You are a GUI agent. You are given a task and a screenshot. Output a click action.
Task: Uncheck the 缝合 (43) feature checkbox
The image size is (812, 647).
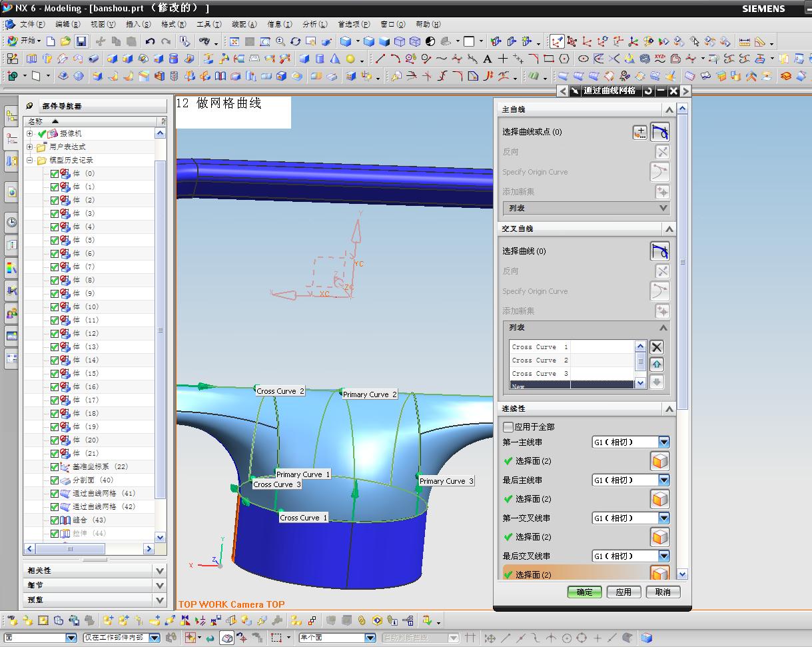click(55, 520)
